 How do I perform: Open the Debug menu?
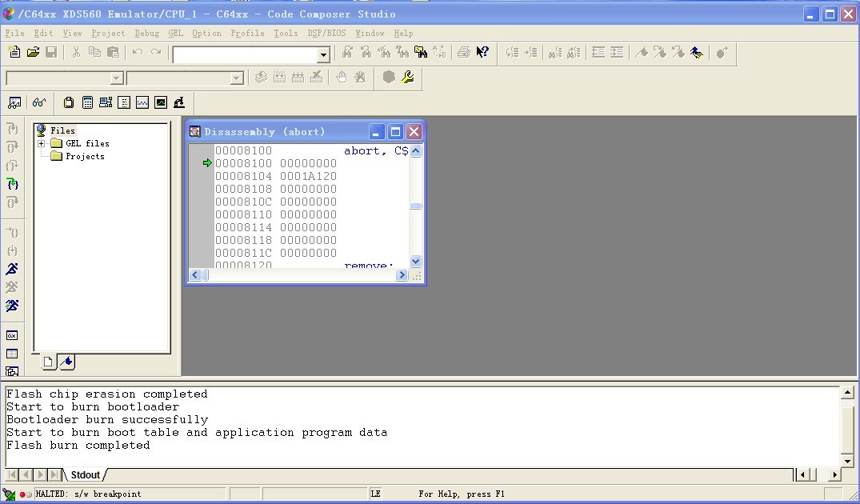tap(147, 33)
